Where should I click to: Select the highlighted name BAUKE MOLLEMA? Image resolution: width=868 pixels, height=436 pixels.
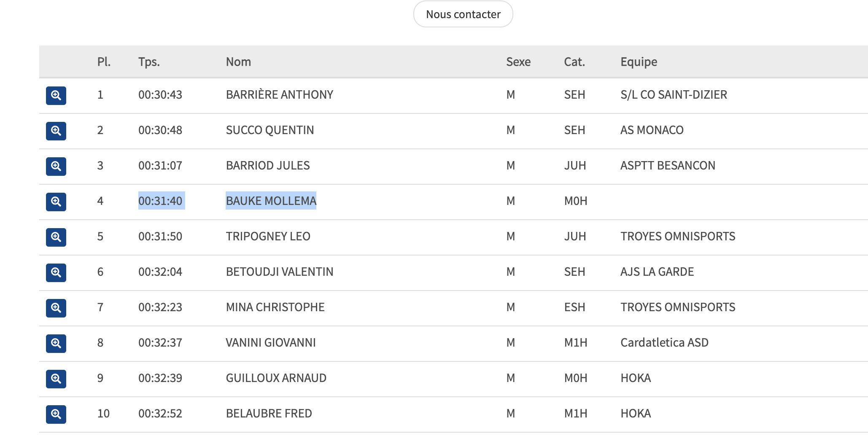(271, 201)
